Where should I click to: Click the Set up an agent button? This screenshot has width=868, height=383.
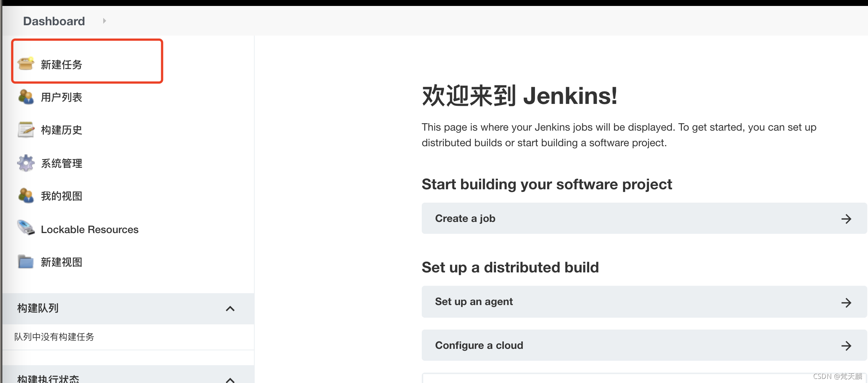pyautogui.click(x=644, y=301)
